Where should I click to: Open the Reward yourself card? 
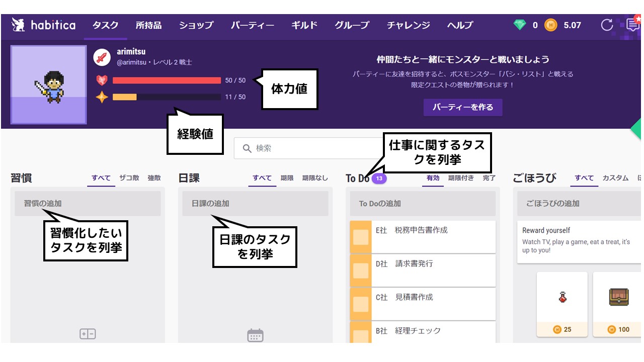[x=580, y=242]
